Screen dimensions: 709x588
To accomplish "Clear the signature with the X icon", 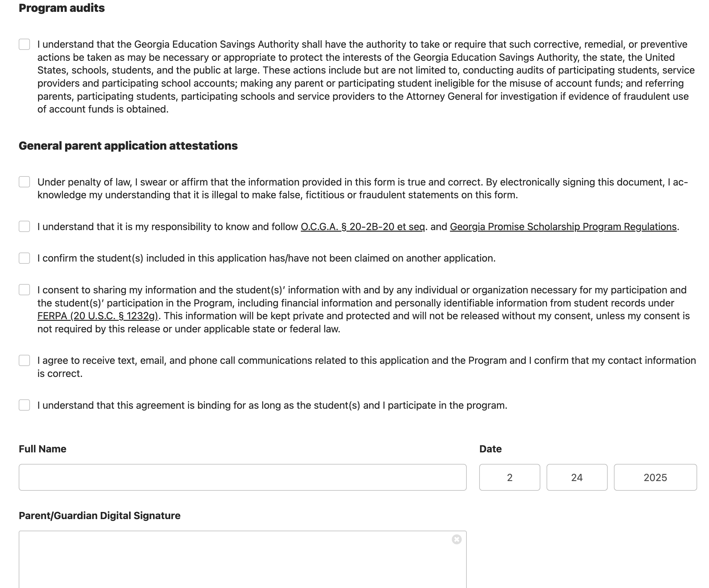I will pyautogui.click(x=456, y=539).
